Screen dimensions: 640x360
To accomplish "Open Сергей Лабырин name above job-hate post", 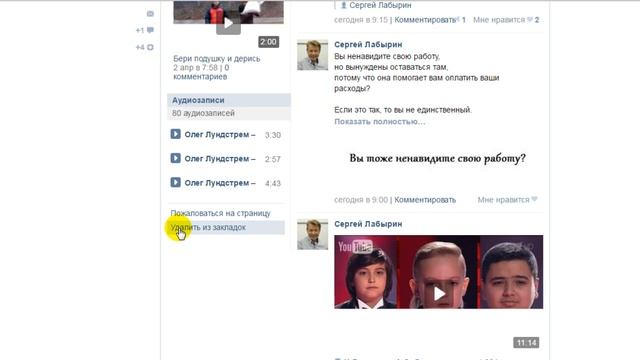I will point(368,44).
